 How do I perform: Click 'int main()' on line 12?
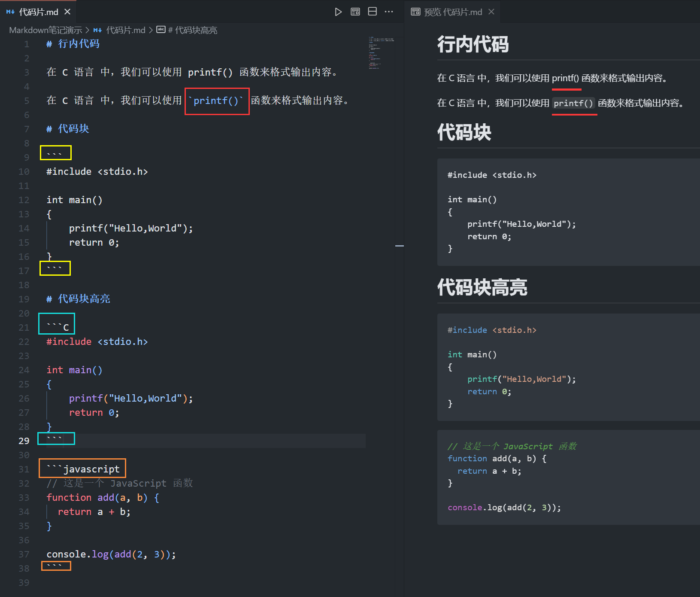tap(74, 200)
